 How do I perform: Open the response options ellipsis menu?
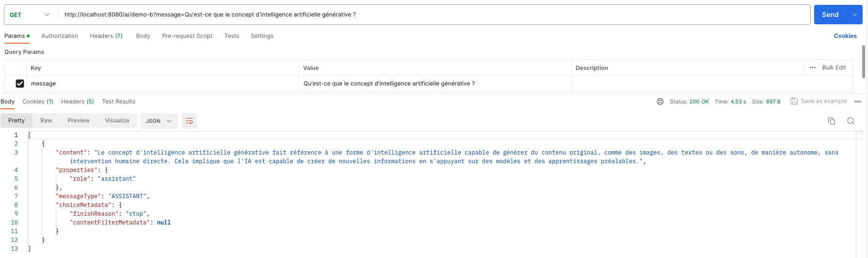click(858, 102)
